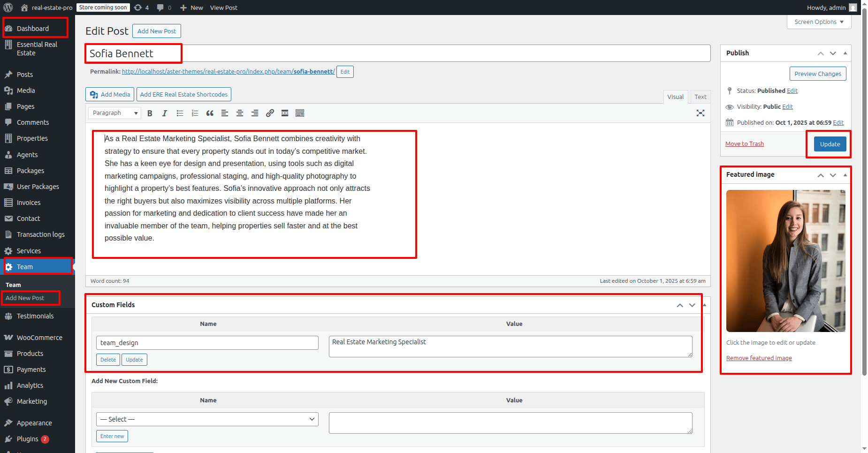Toggle the editor toolbar (kitchen sink)
The height and width of the screenshot is (453, 868).
[300, 113]
